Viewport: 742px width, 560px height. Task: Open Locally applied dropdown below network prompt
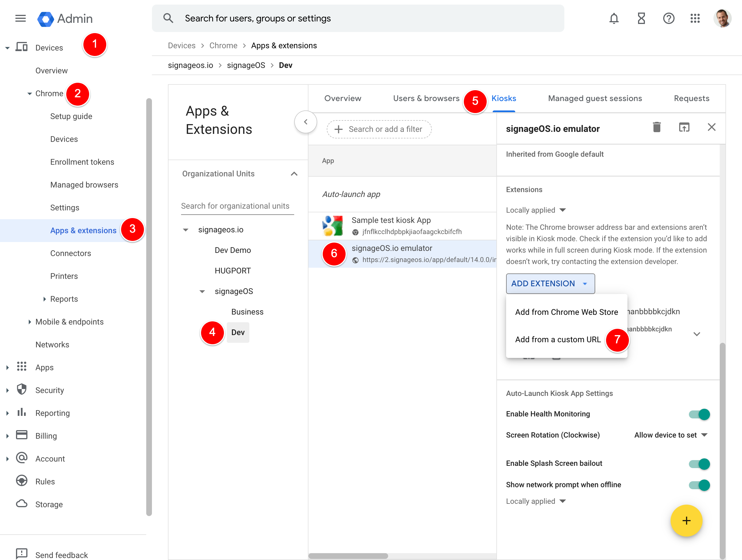point(536,501)
